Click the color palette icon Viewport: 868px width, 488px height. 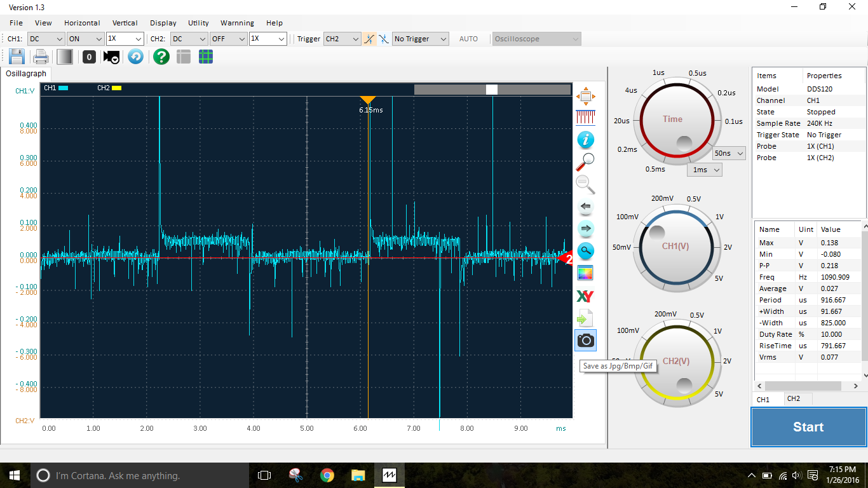click(x=585, y=273)
